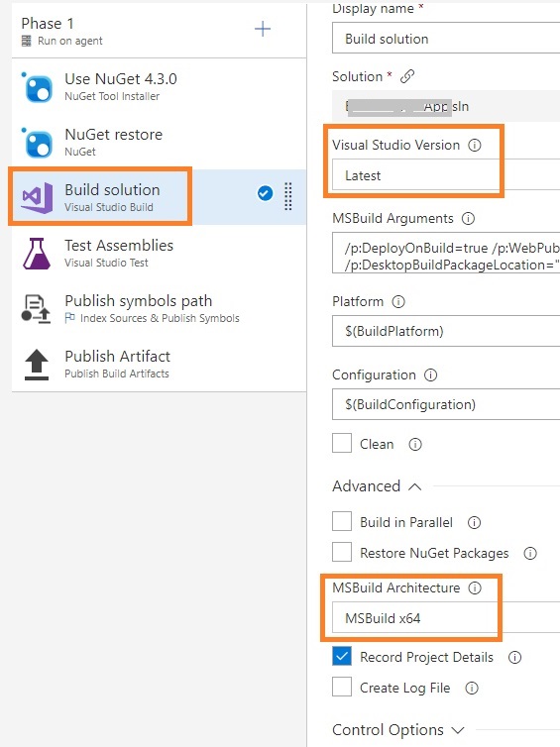Click the Display name input field
Screen dimensions: 560x747
click(x=446, y=39)
